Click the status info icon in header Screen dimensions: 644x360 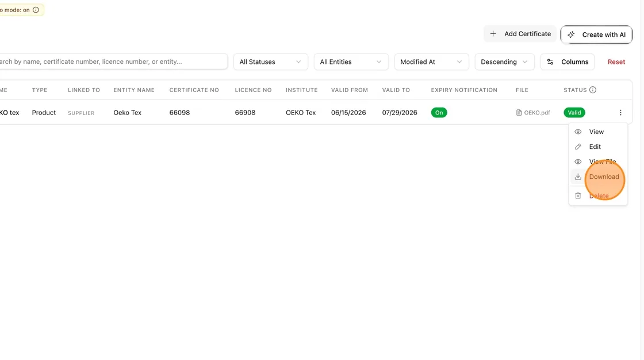(x=593, y=90)
